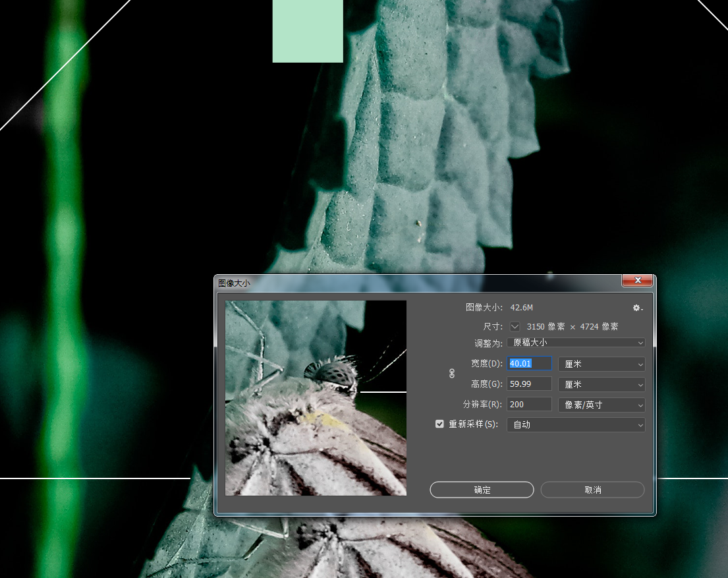Image resolution: width=728 pixels, height=578 pixels.
Task: Expand the 尺寸 unit dropdown arrow
Action: (515, 327)
